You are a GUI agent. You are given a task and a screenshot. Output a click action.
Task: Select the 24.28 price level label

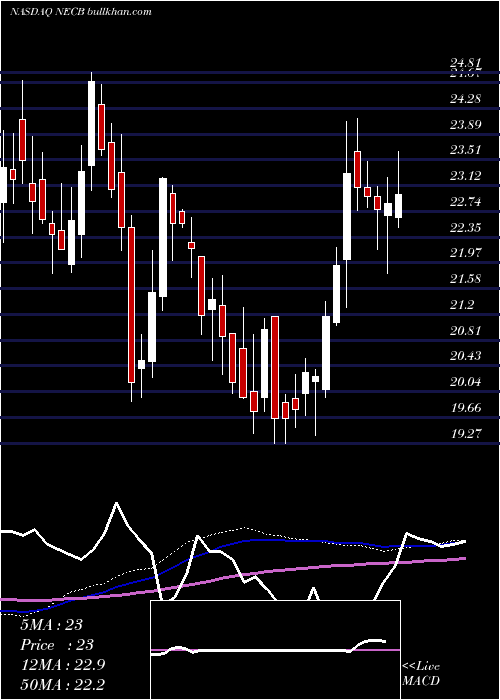click(466, 98)
